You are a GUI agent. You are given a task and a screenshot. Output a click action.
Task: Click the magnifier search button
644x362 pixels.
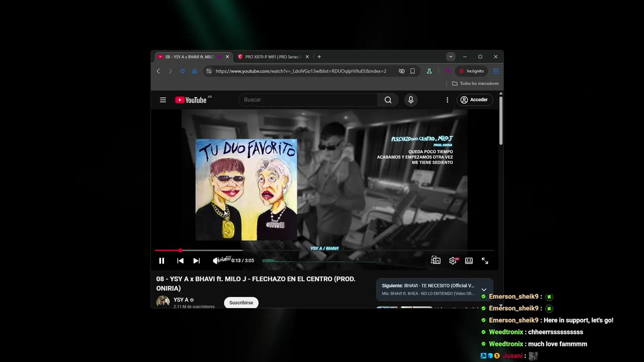(x=388, y=100)
